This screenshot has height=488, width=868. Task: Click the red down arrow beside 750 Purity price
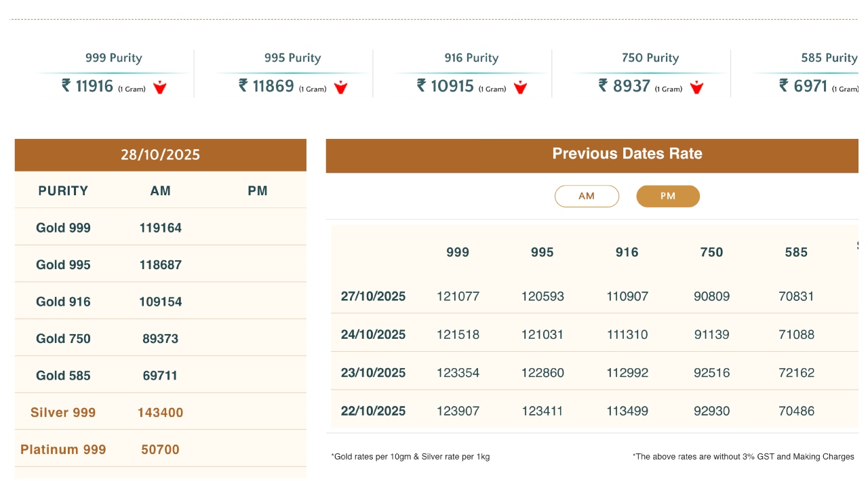(696, 87)
